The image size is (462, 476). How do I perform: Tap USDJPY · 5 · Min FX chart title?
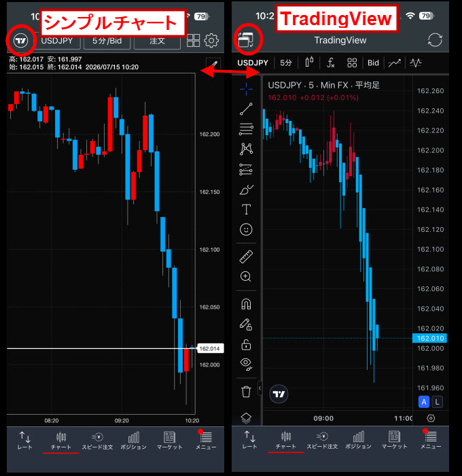(x=323, y=85)
